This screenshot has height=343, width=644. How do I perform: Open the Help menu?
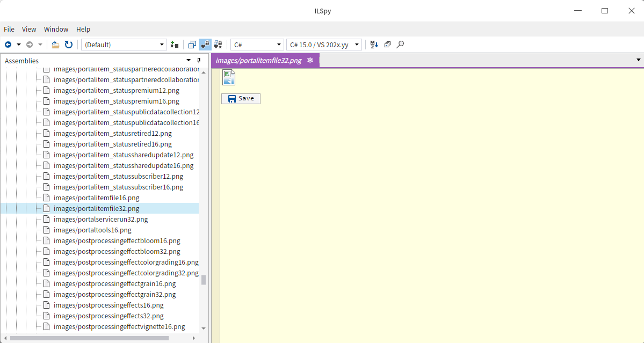tap(83, 29)
